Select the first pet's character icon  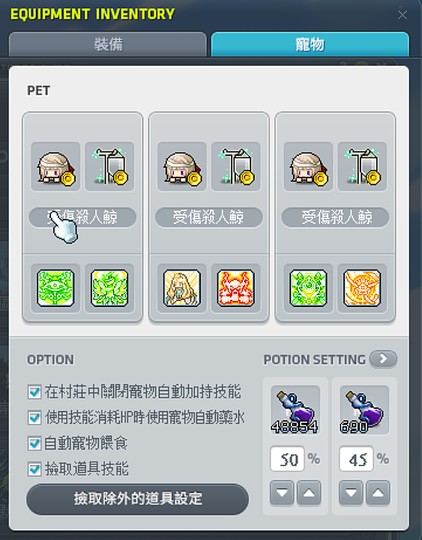[x=55, y=167]
